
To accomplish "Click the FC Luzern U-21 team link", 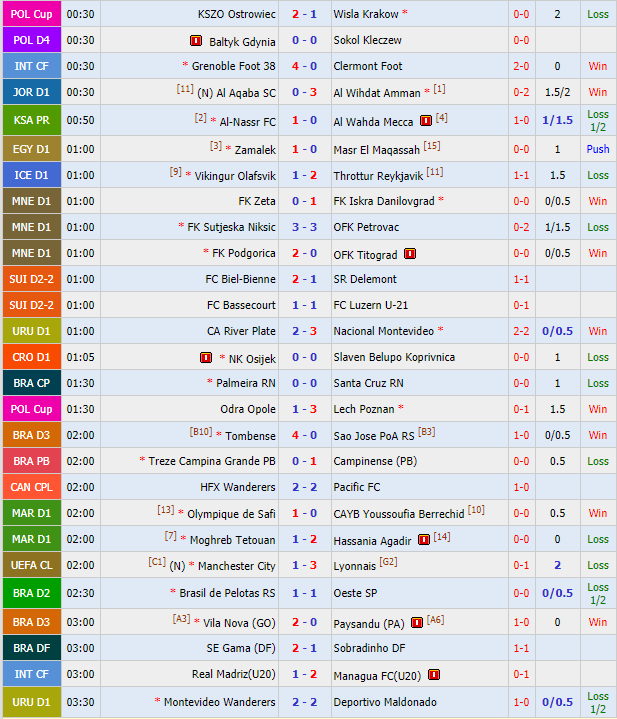I will (x=370, y=305).
